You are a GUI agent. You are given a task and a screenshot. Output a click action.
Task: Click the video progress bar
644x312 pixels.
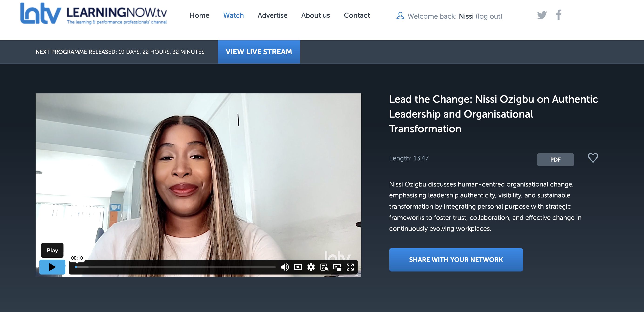pos(175,267)
